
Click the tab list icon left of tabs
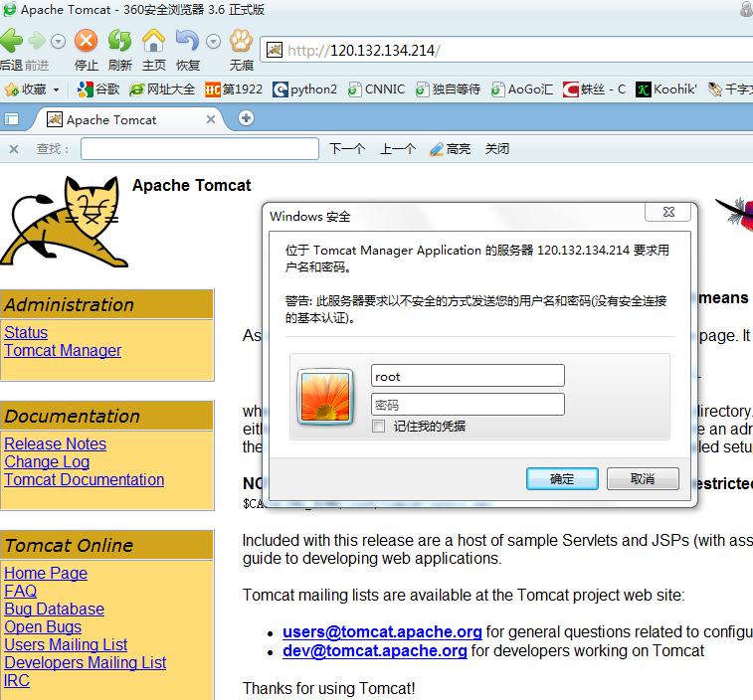(x=11, y=119)
